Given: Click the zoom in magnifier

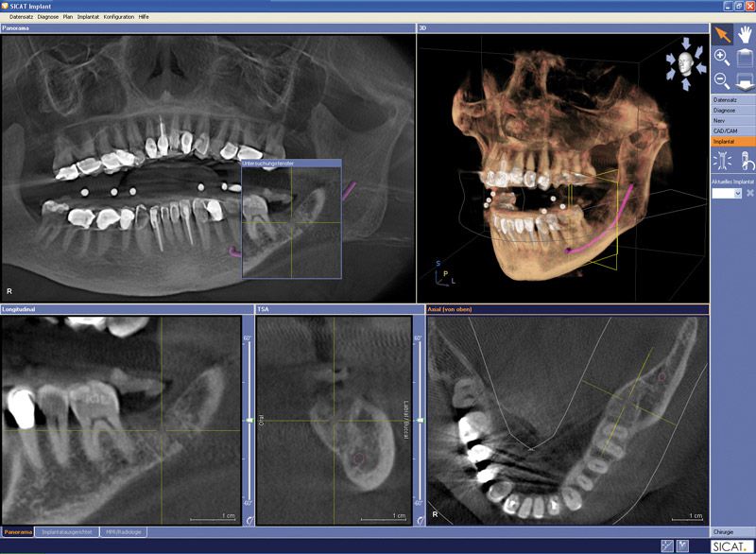Looking at the screenshot, I should (721, 58).
